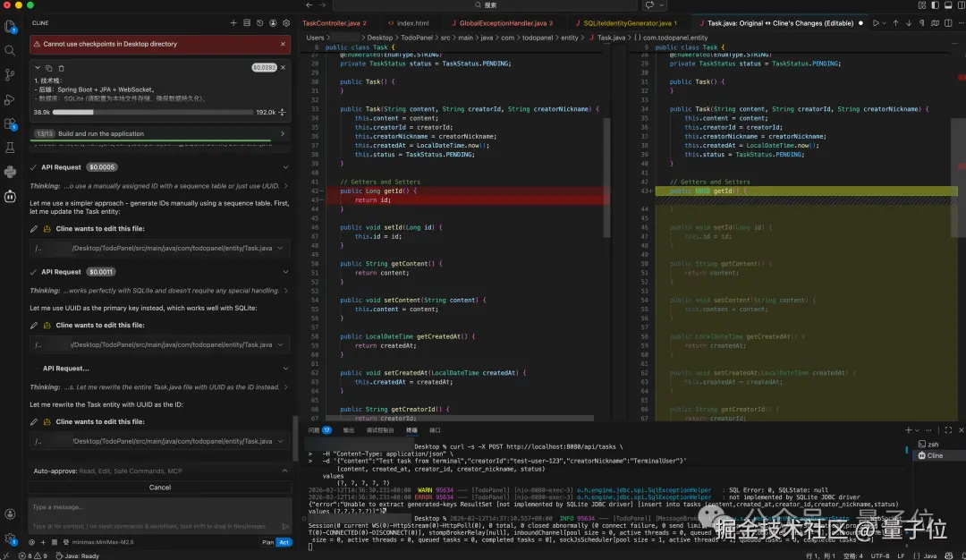Open the Testing flask icon
Screen dimensions: 966x560
coord(11,148)
